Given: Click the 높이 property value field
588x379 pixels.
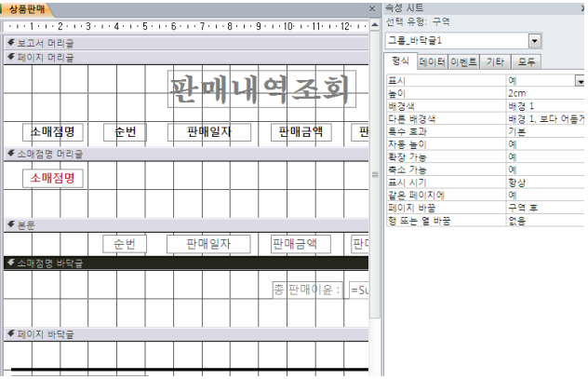Looking at the screenshot, I should click(x=544, y=94).
